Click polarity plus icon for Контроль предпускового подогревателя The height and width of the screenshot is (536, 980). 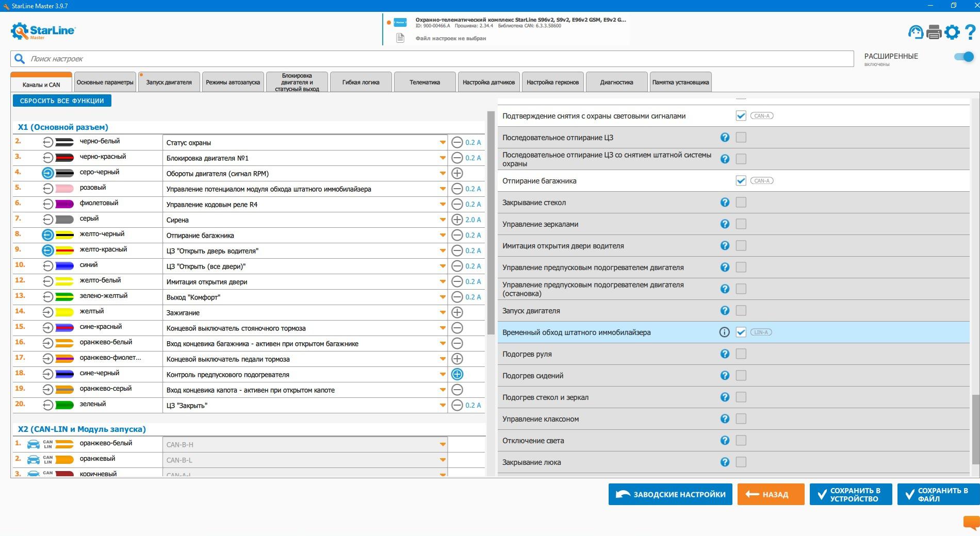(x=457, y=374)
